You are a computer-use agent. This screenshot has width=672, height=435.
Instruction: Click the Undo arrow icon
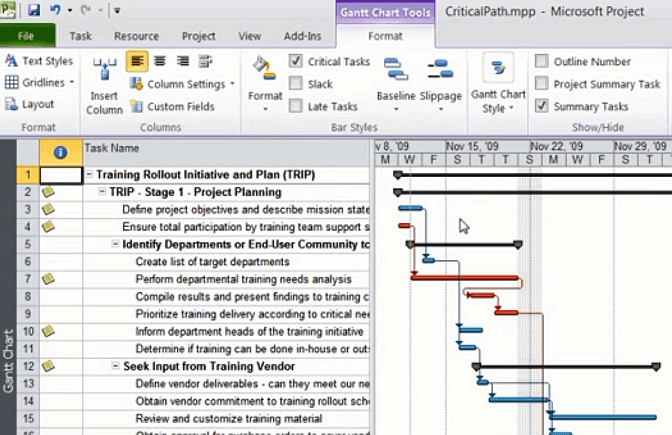56,11
